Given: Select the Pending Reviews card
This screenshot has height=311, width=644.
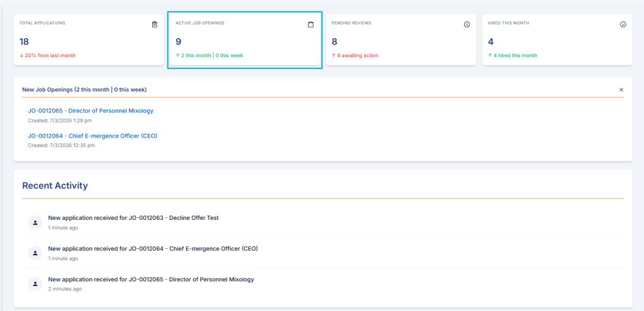Looking at the screenshot, I should coord(401,40).
